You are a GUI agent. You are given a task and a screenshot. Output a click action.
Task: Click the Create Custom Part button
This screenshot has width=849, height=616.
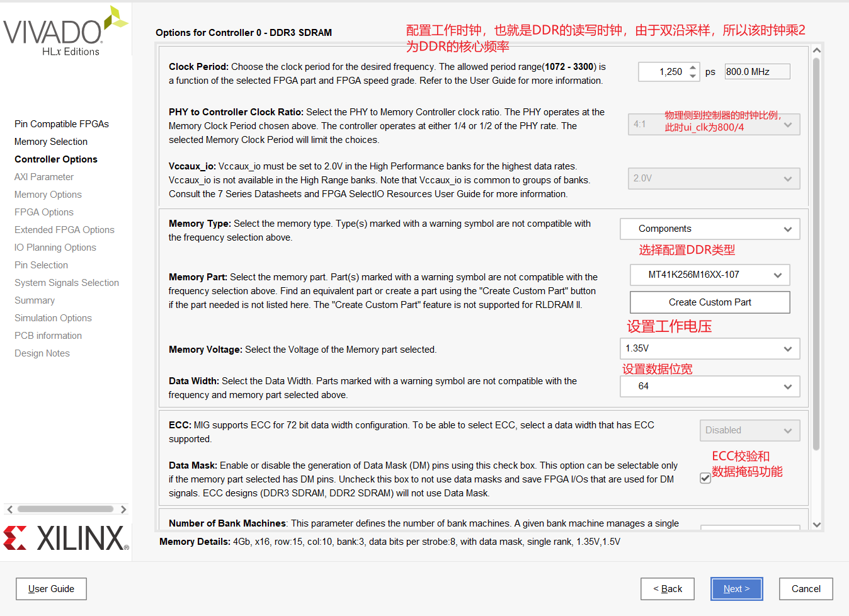710,302
